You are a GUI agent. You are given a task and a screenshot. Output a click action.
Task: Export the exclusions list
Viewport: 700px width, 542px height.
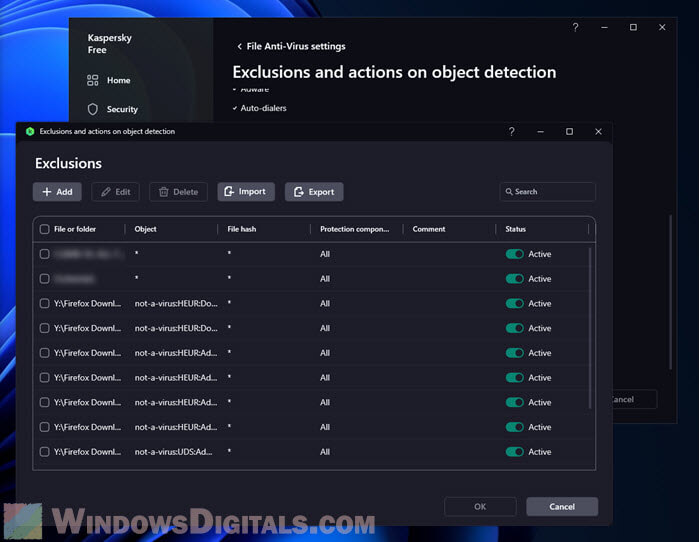click(314, 192)
